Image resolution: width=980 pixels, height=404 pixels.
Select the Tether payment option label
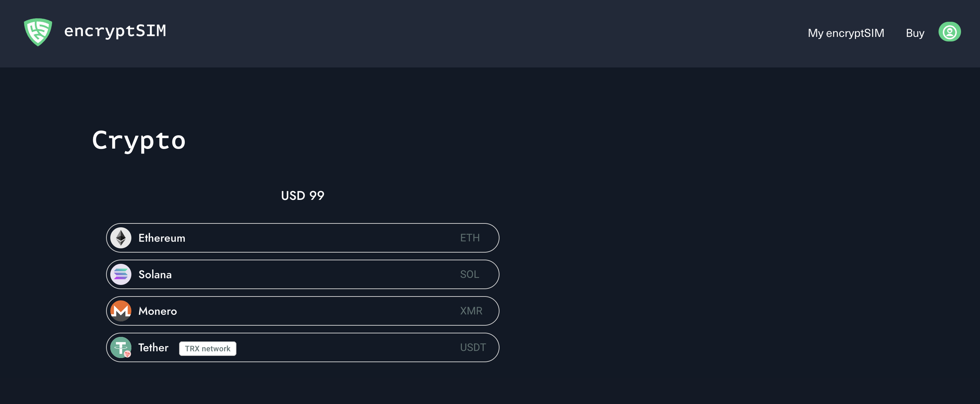pos(153,347)
